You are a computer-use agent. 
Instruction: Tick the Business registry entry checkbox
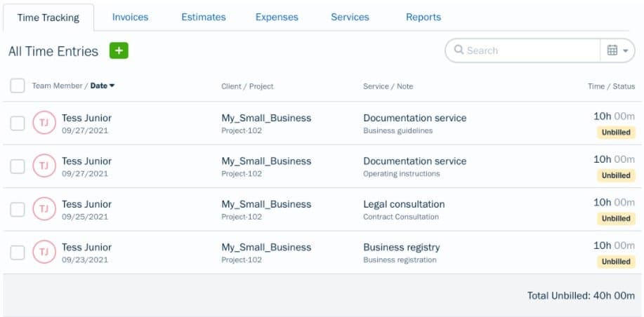click(18, 252)
